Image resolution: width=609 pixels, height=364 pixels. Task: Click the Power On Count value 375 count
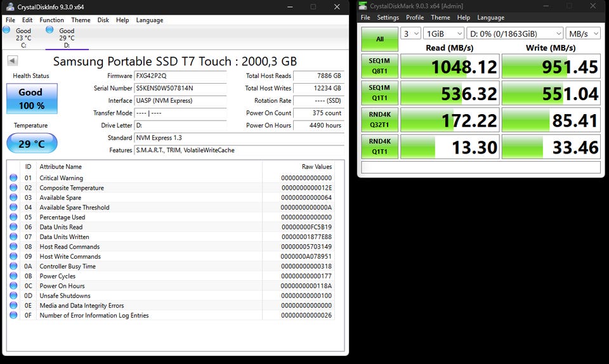tap(319, 113)
